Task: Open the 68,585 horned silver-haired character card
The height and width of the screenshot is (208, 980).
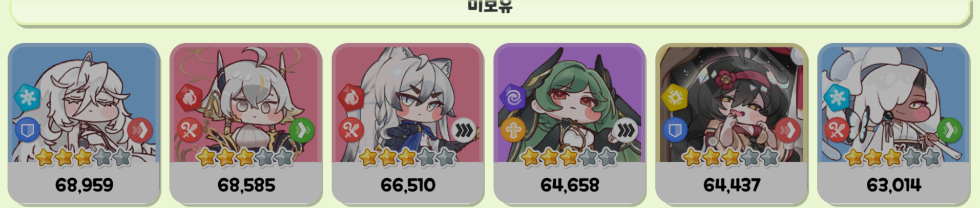Action: pyautogui.click(x=246, y=123)
